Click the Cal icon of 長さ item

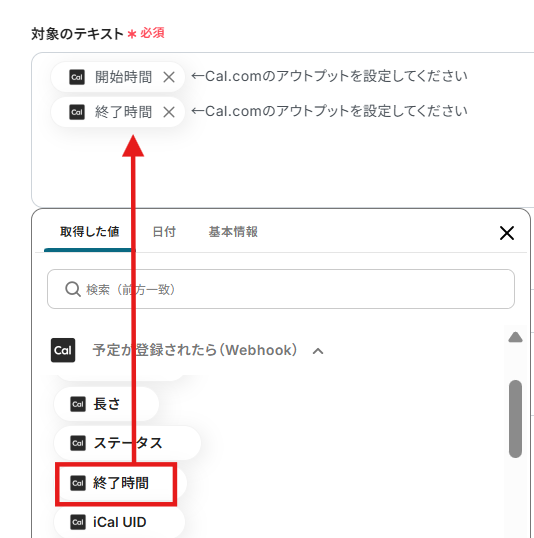click(78, 404)
